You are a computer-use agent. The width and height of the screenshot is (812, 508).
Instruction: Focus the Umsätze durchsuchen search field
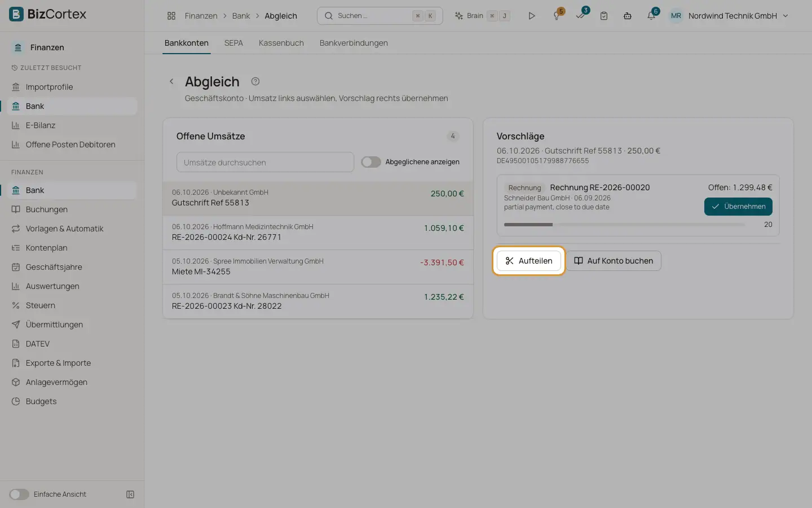(265, 163)
